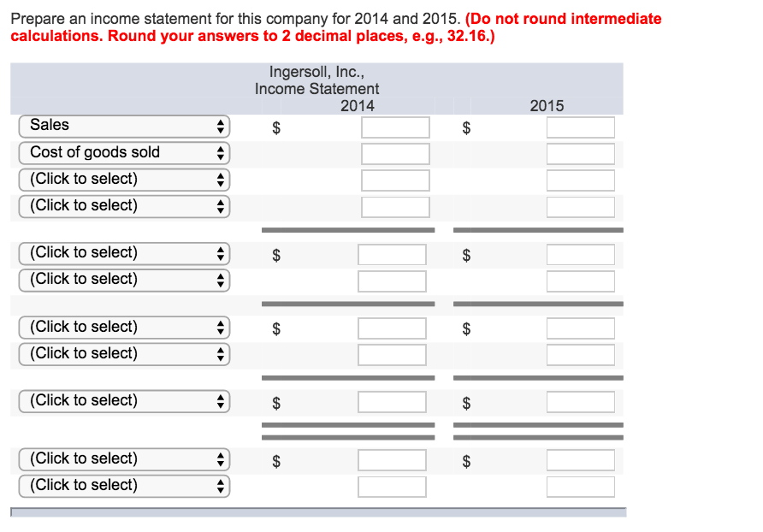The height and width of the screenshot is (532, 763).
Task: Click the 2015 Sales amount field
Action: pos(581,127)
